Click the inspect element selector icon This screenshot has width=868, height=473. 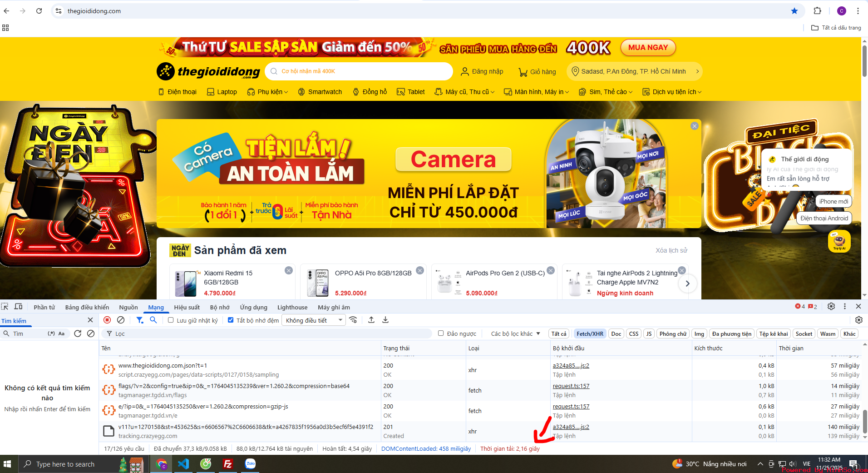click(x=5, y=307)
